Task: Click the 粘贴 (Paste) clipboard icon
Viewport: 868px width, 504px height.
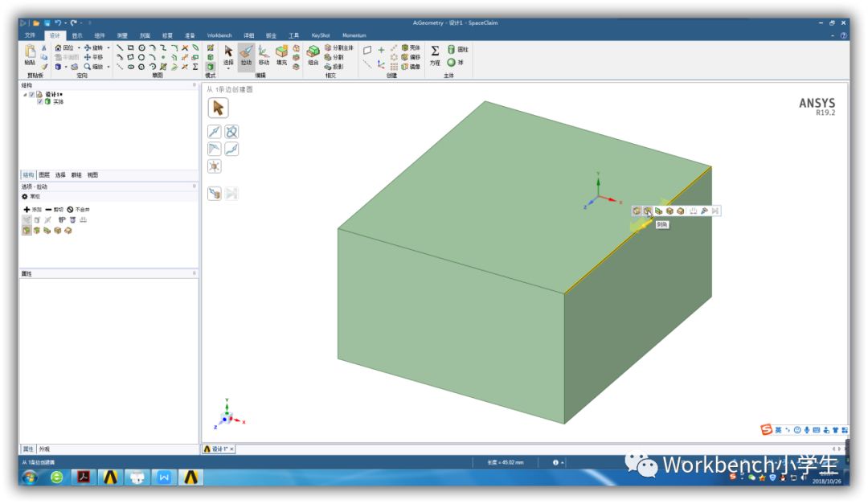Action: click(30, 55)
